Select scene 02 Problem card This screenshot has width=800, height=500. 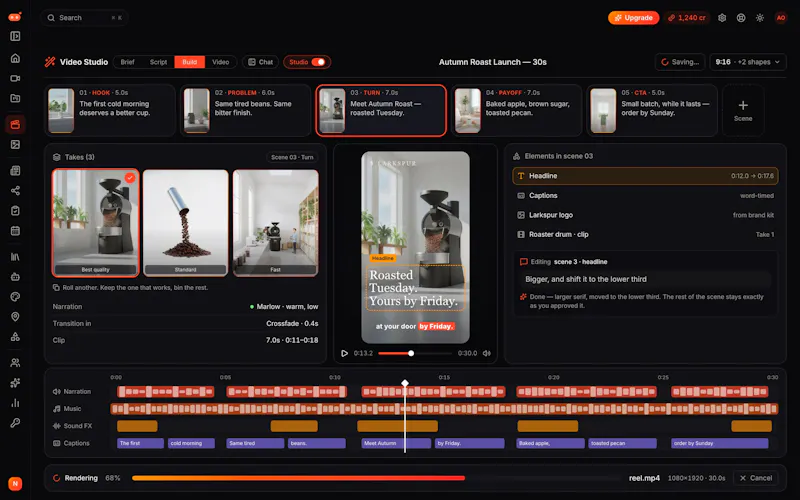coord(245,111)
